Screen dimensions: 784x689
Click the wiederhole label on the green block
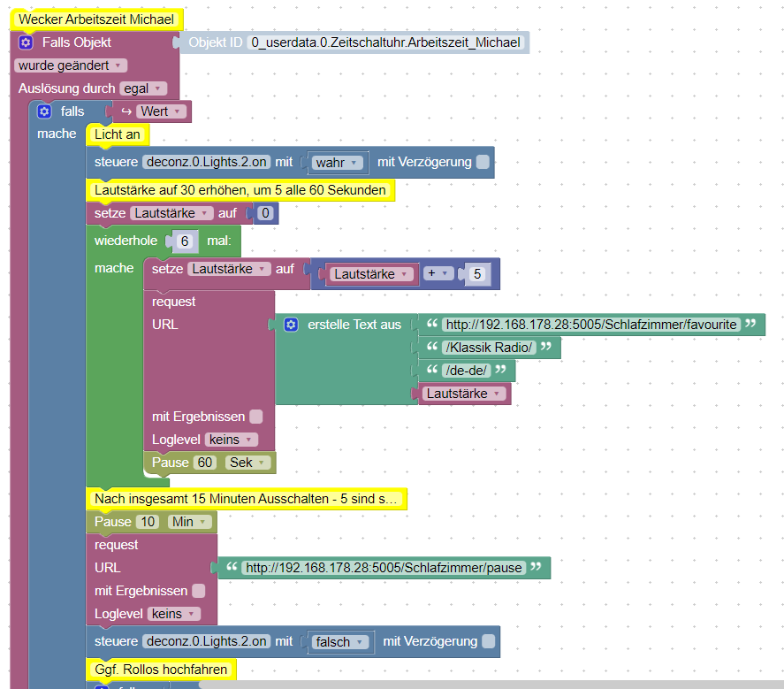pyautogui.click(x=126, y=241)
